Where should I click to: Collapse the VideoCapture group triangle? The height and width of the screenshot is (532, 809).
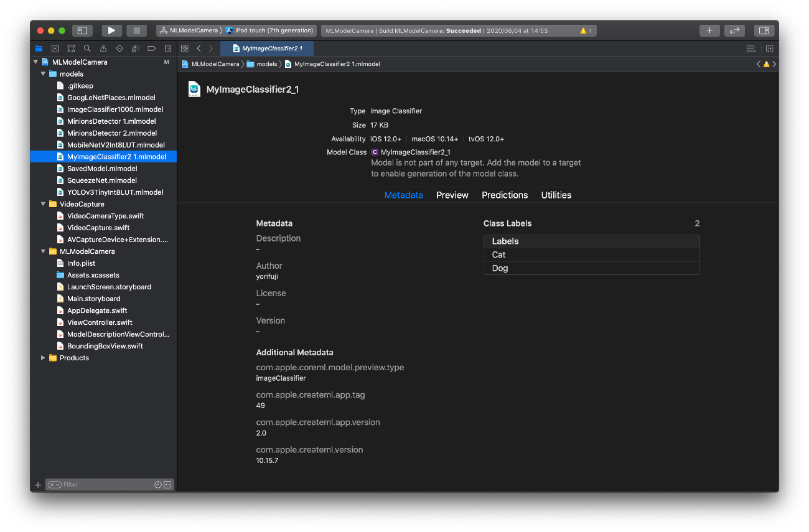[x=43, y=204]
